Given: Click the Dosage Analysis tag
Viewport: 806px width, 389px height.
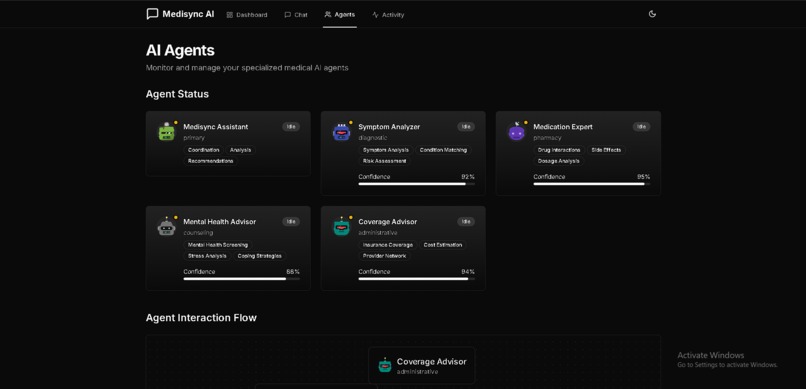Looking at the screenshot, I should pyautogui.click(x=558, y=161).
